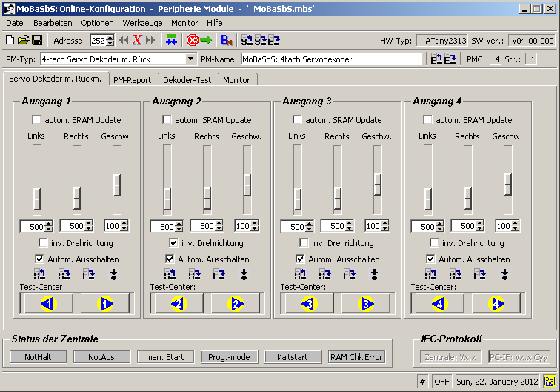Uncheck inv. Drehrichtung in Ausgang 2

173,243
